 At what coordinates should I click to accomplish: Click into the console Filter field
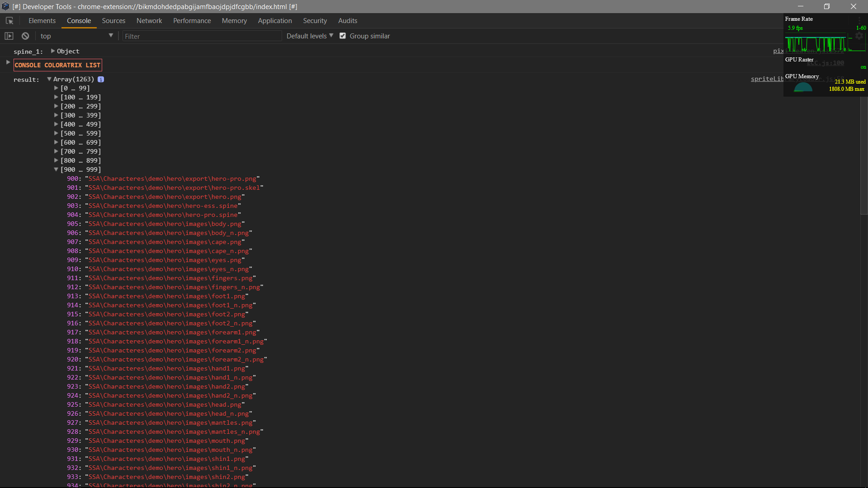[202, 36]
